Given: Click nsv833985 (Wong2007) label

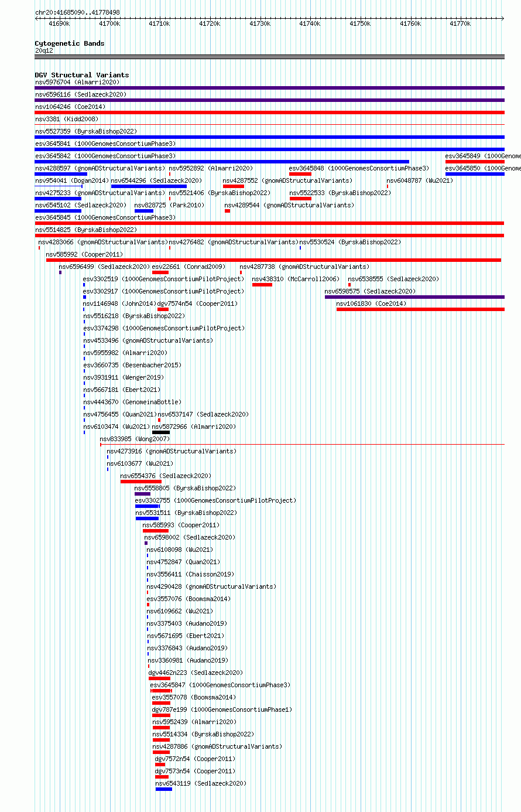Looking at the screenshot, I should 135,439.
